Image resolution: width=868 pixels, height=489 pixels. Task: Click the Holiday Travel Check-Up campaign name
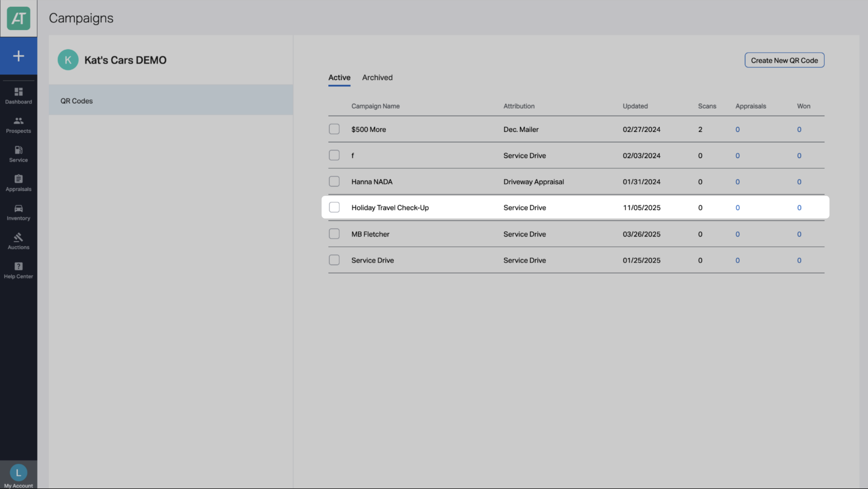(390, 208)
